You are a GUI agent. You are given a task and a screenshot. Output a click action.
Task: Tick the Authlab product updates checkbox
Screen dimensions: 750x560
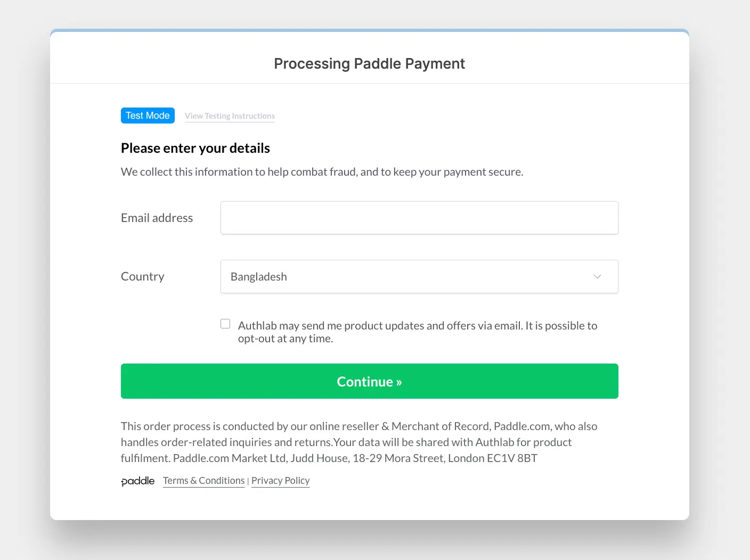point(225,324)
